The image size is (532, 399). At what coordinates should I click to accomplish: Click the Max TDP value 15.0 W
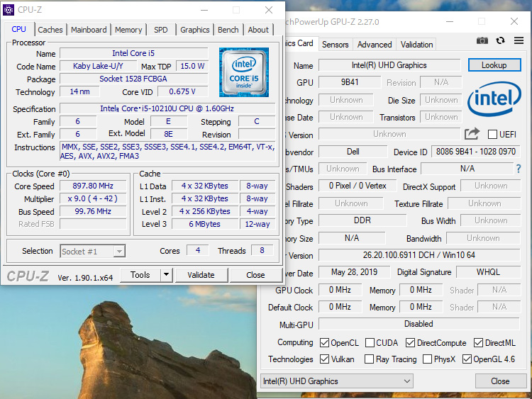pos(192,66)
